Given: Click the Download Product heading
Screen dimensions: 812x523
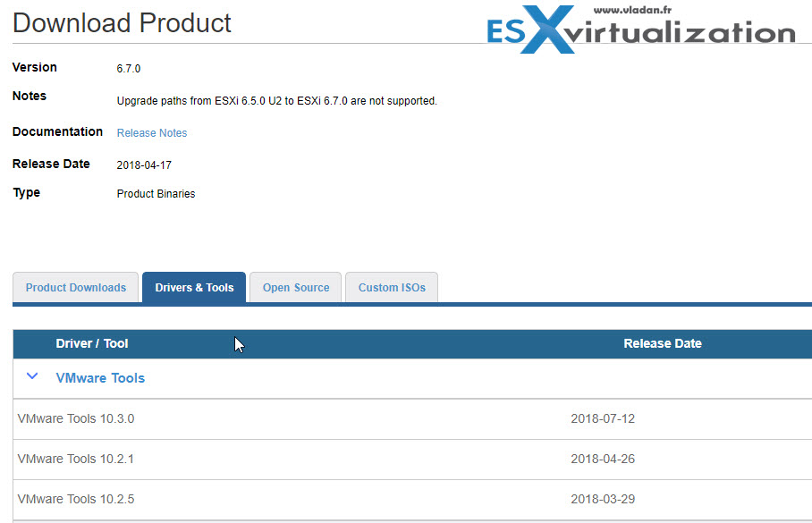Looking at the screenshot, I should click(122, 23).
